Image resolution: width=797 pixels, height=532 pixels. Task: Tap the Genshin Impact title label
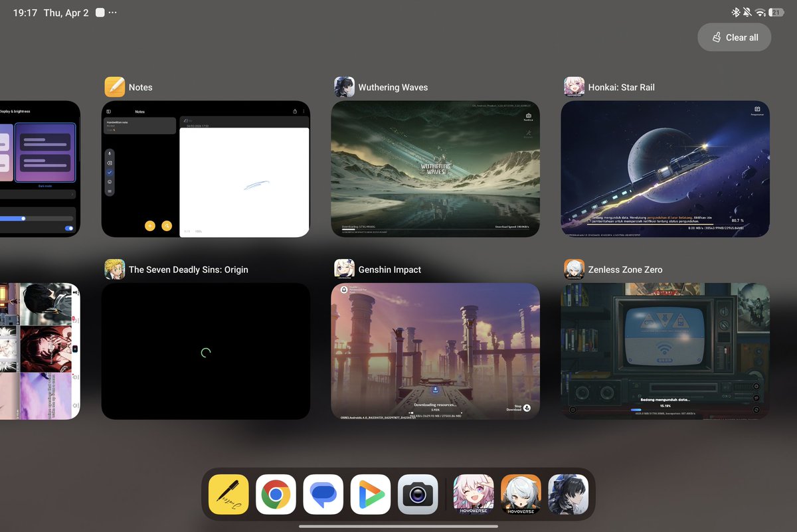390,270
